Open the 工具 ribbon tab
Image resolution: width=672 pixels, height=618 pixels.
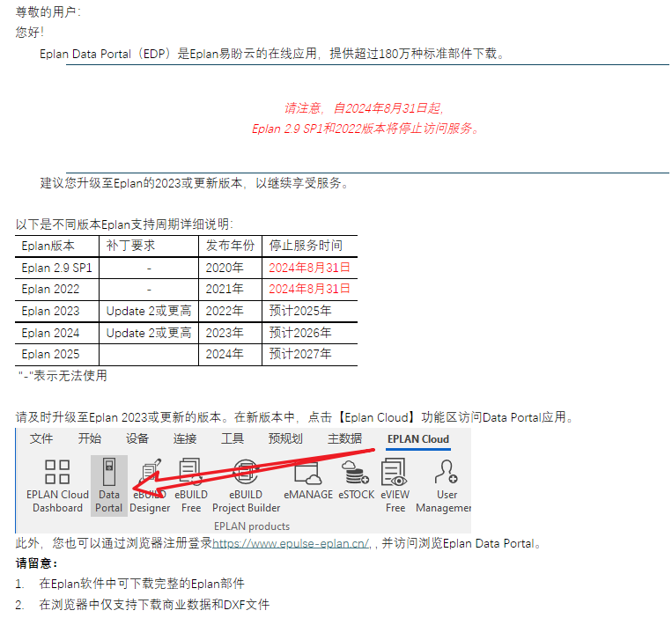233,438
